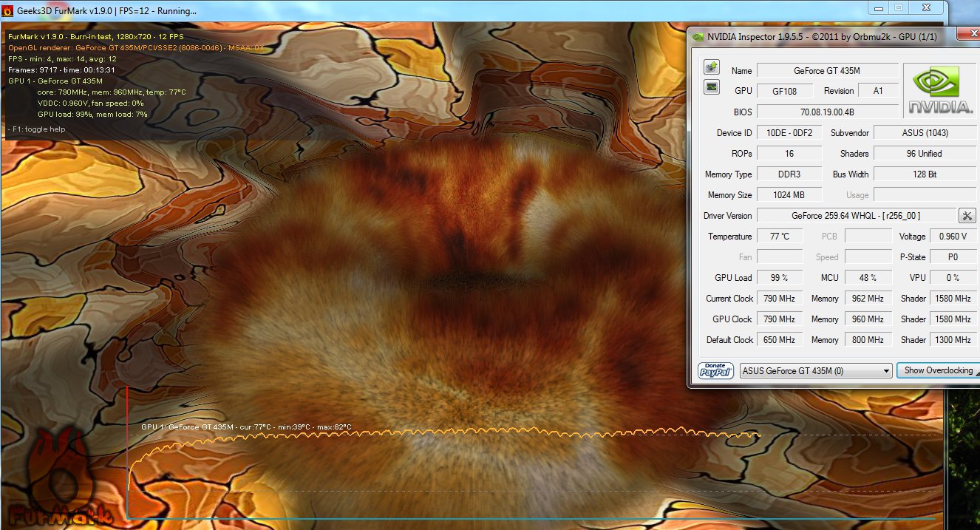Click the empty Speed field

click(x=868, y=257)
